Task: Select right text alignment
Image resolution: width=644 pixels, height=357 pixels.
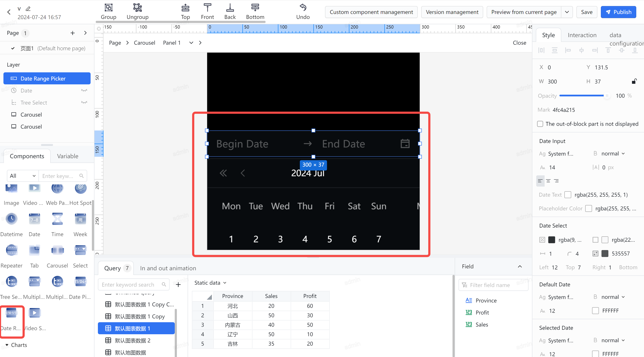Action: click(x=556, y=181)
